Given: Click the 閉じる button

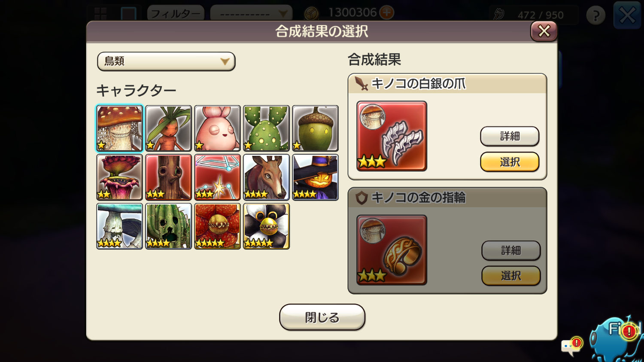Looking at the screenshot, I should click(x=322, y=317).
